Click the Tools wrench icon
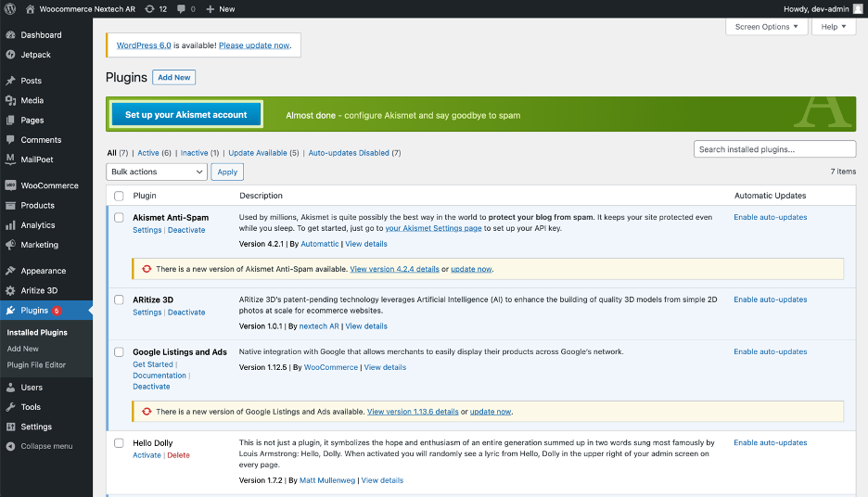 [x=10, y=407]
